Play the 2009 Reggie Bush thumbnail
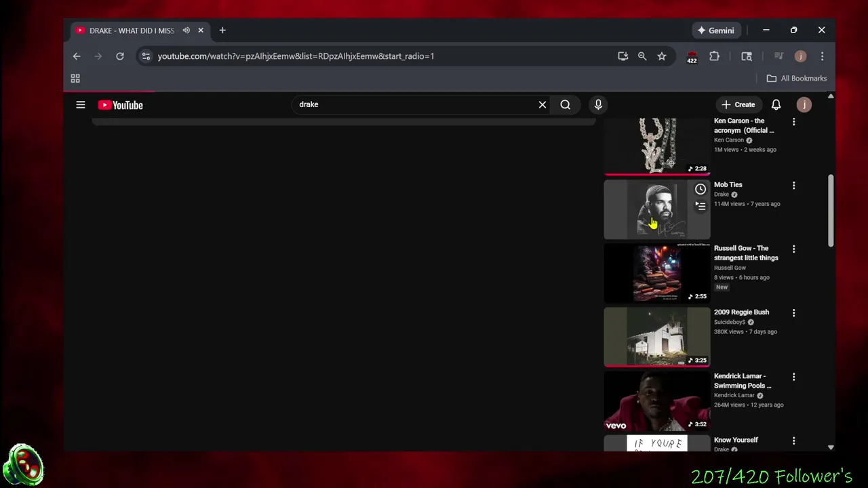The height and width of the screenshot is (488, 868). pos(657,337)
